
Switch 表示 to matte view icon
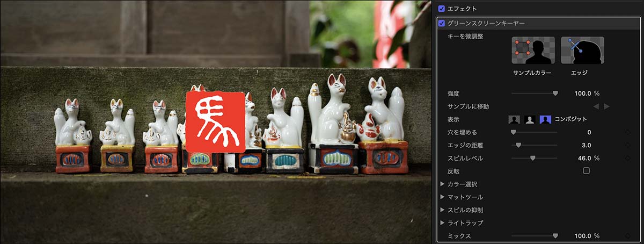pos(530,119)
